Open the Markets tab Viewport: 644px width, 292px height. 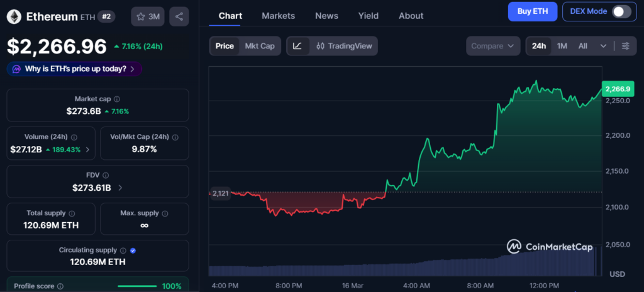[278, 16]
